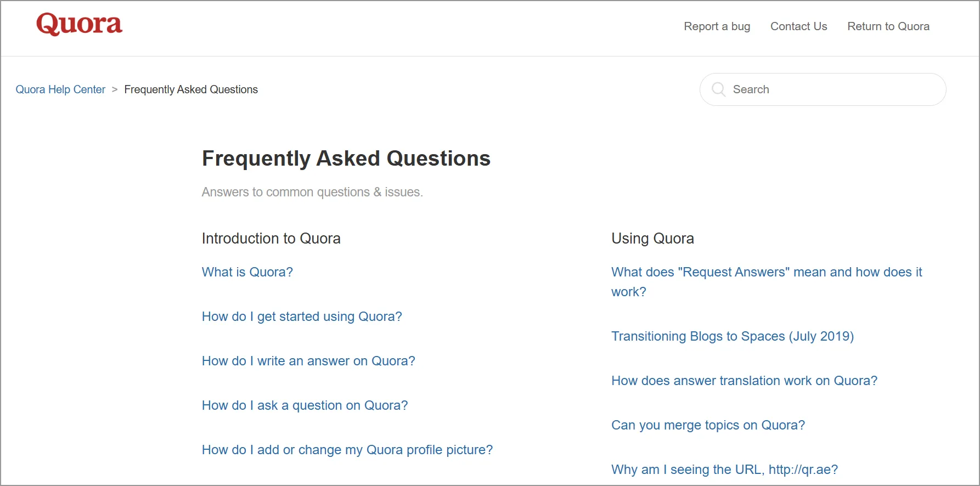Click 'Answers to common questions & issues.' text
This screenshot has width=980, height=486.
tap(312, 192)
